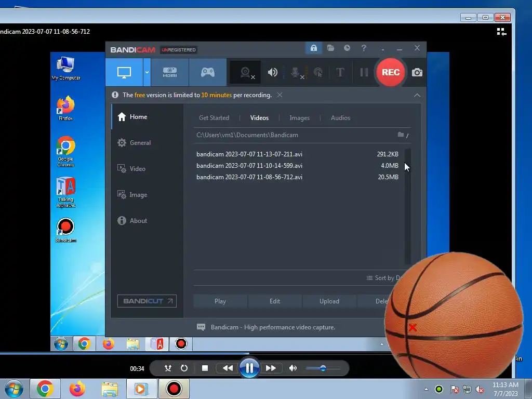The width and height of the screenshot is (532, 399).
Task: Open scheduled recording clock icon
Action: (347, 48)
